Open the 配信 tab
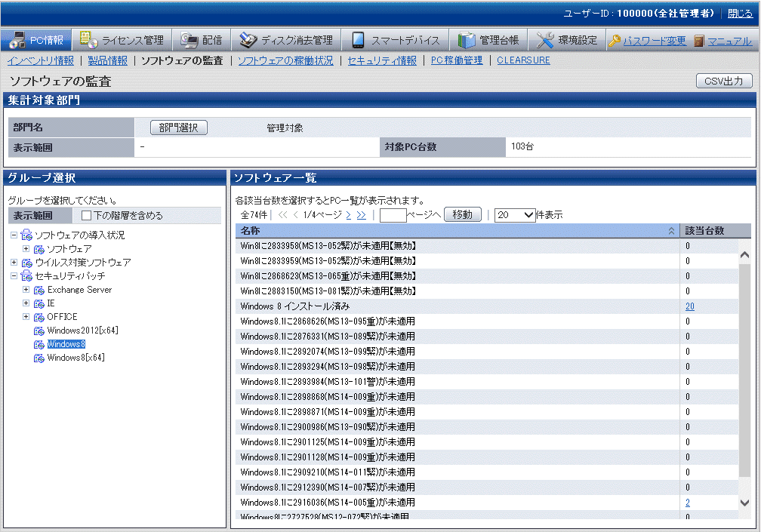Image resolution: width=761 pixels, height=532 pixels. point(200,40)
